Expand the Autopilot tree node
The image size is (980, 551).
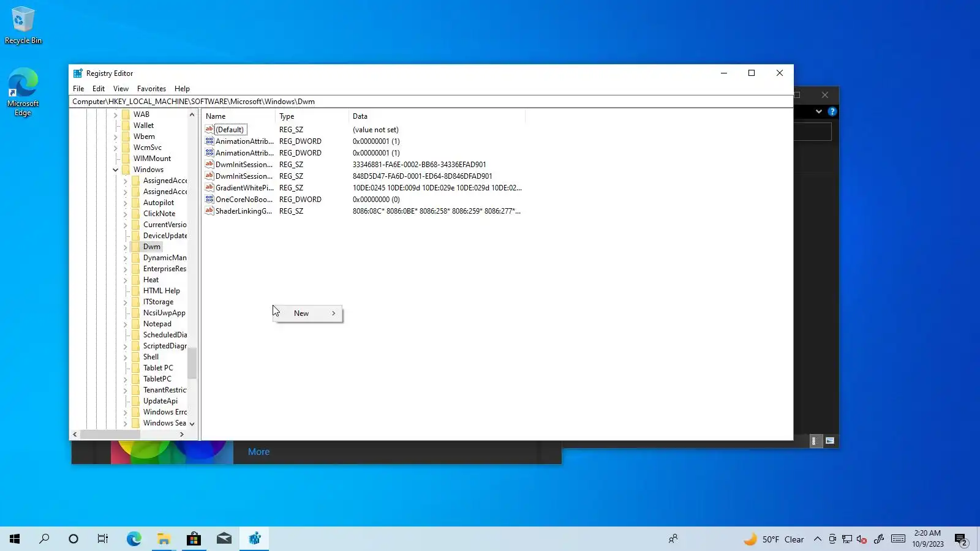click(126, 203)
